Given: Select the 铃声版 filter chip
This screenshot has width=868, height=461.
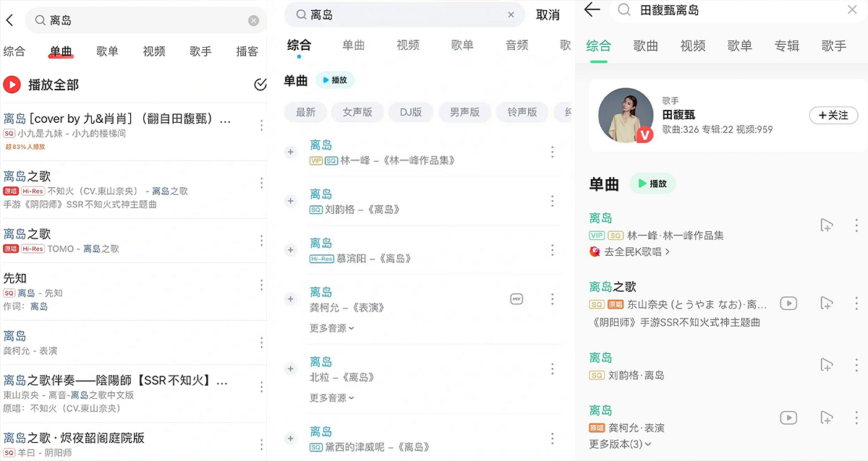Looking at the screenshot, I should click(522, 112).
